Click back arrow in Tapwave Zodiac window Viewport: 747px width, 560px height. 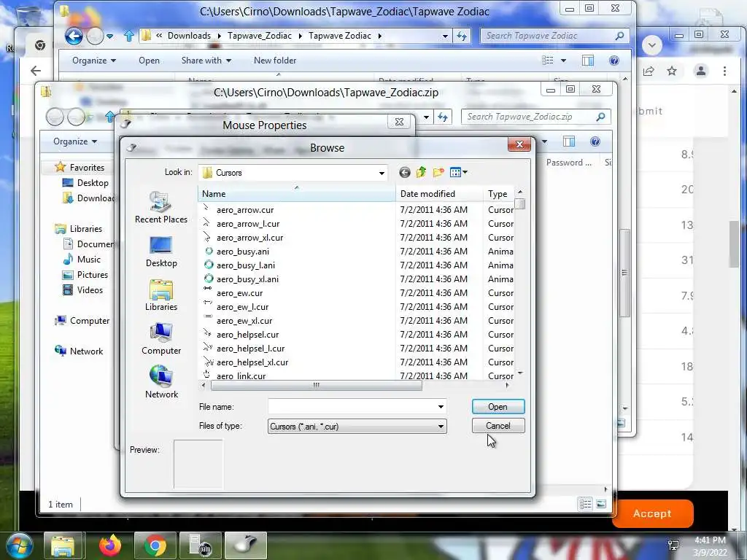click(x=74, y=36)
